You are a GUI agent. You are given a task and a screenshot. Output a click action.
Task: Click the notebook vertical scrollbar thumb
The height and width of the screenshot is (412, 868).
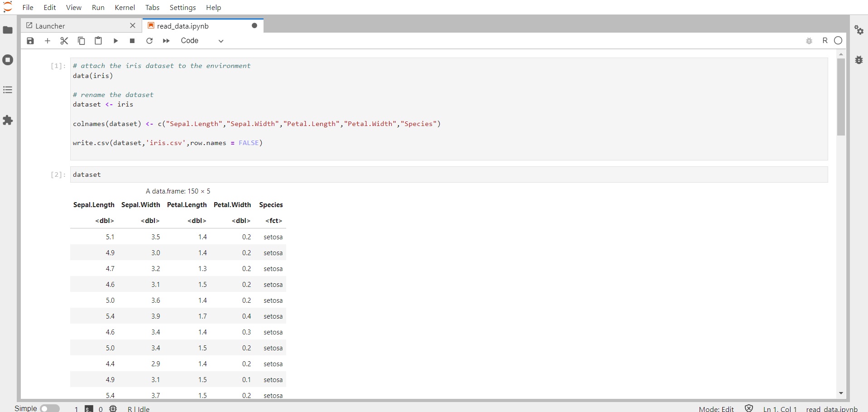coord(841,97)
